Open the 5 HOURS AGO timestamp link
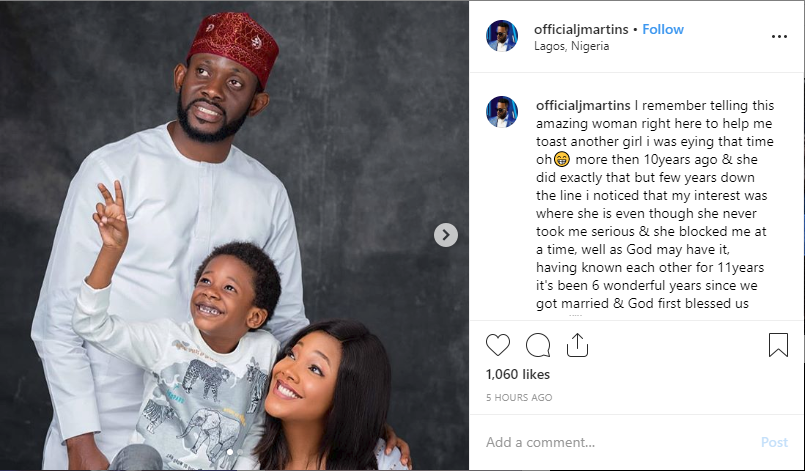Viewport: 805px width, 471px height. (x=519, y=397)
